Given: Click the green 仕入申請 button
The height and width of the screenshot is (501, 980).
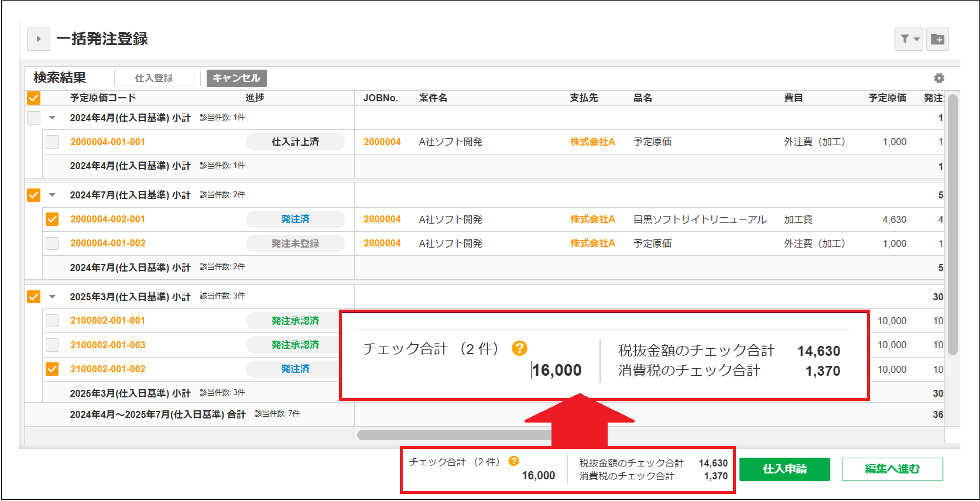Looking at the screenshot, I should [784, 469].
